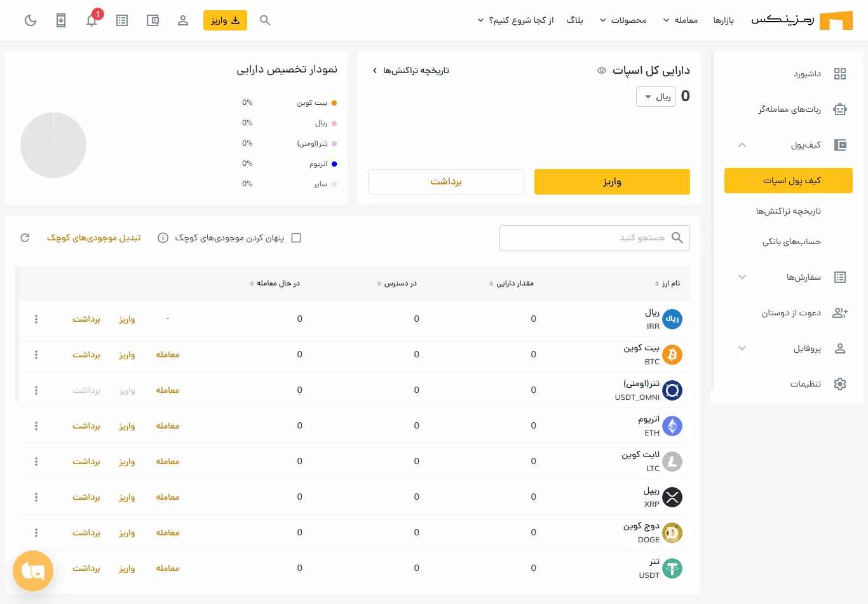
Task: Click دعوت از دوستان invite icon
Action: click(x=840, y=313)
